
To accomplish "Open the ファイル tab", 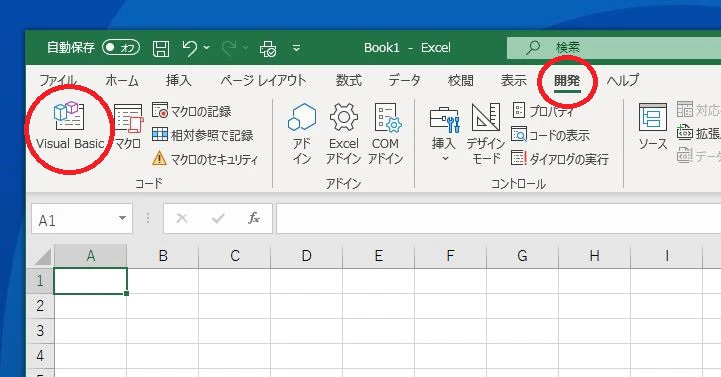I will click(57, 80).
